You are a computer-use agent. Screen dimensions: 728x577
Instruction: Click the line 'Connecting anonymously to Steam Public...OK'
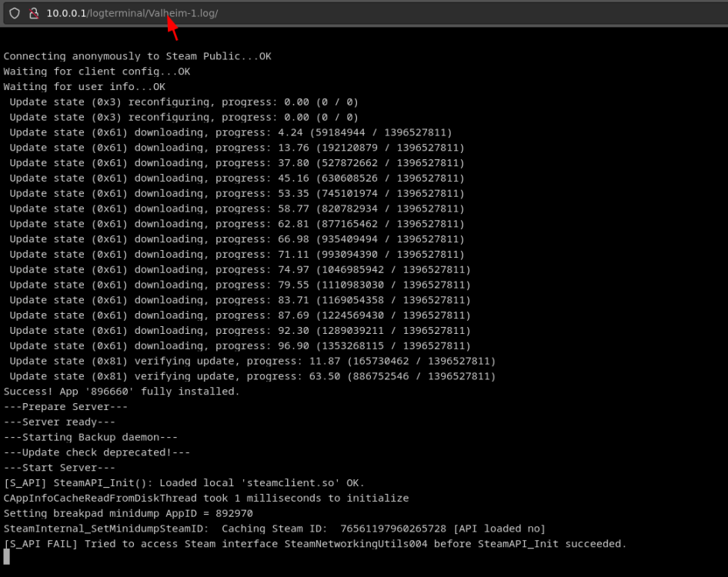(x=138, y=56)
